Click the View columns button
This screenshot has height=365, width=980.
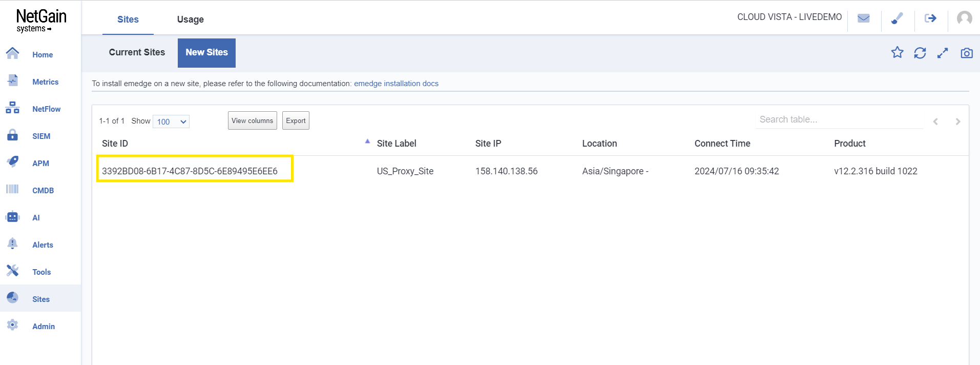[253, 120]
